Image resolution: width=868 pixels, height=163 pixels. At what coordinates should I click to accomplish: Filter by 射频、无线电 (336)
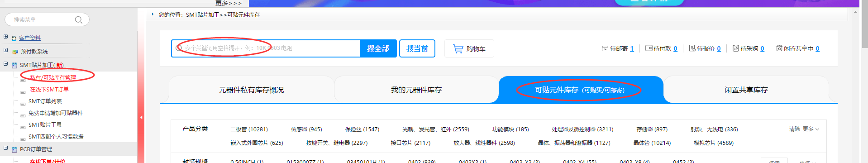pyautogui.click(x=714, y=129)
